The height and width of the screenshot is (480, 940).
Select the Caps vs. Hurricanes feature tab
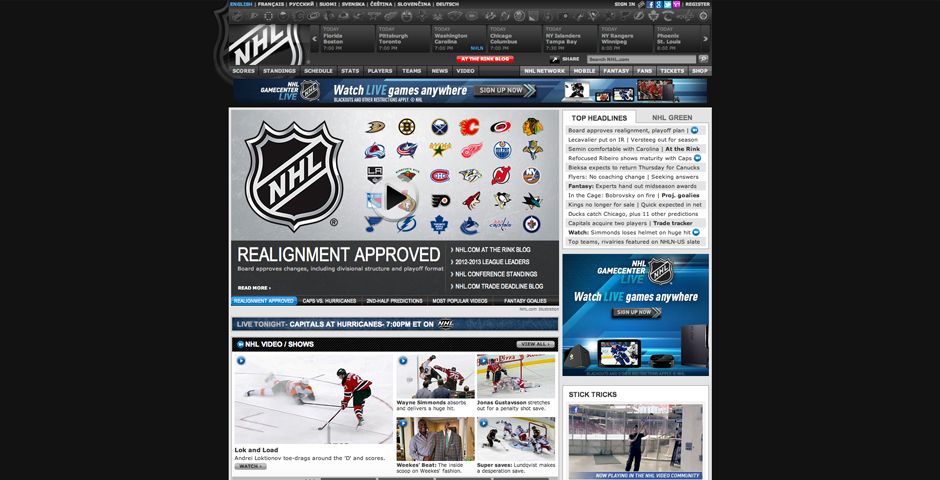[329, 301]
